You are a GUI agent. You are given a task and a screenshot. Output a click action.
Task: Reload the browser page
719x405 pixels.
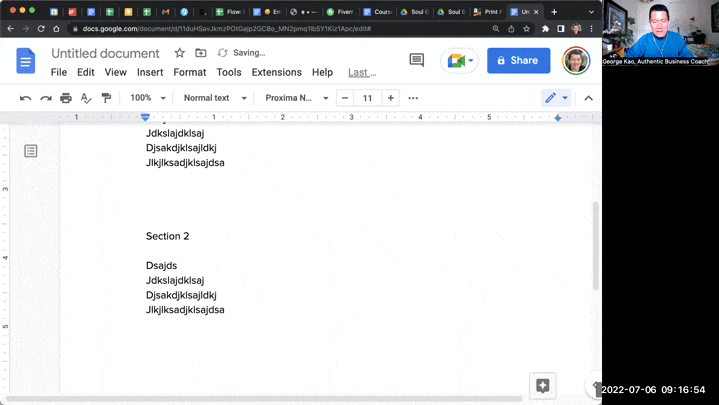[x=41, y=28]
